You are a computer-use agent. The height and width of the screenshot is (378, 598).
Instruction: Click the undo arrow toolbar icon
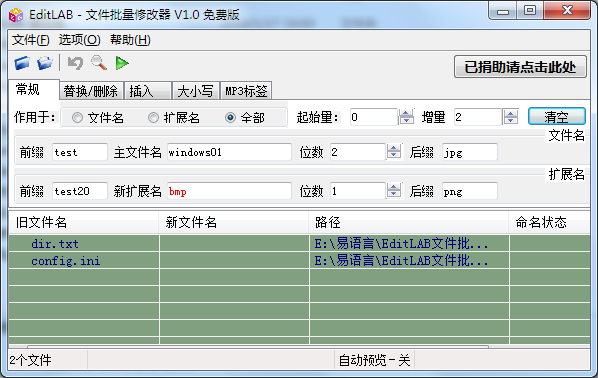click(75, 63)
